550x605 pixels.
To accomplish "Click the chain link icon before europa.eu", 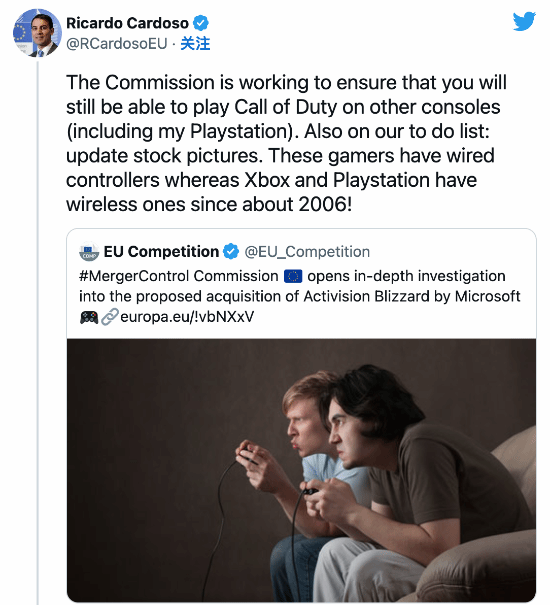I will coord(109,317).
